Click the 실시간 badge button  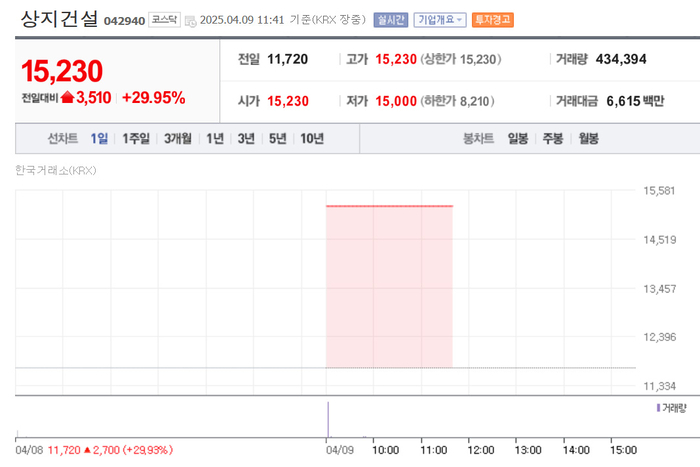click(391, 20)
